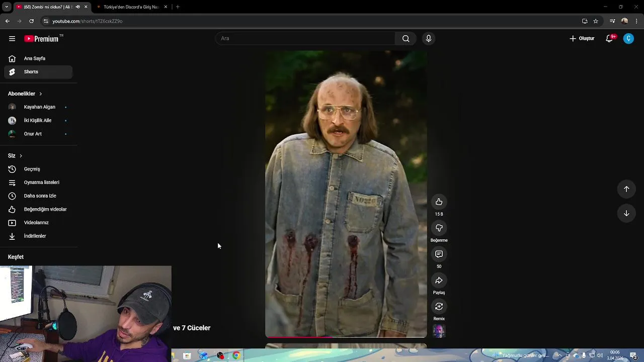Like this Short with thumbs up

pos(439,202)
